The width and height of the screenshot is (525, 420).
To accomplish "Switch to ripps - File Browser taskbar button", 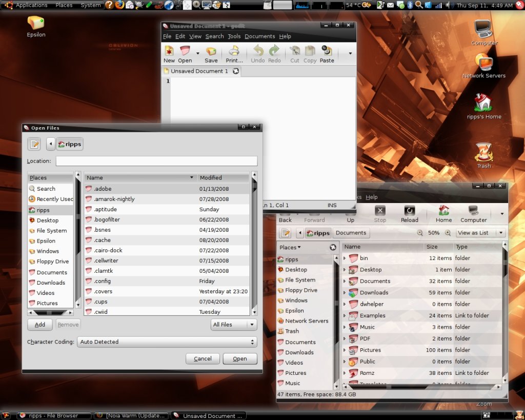I will pos(54,416).
